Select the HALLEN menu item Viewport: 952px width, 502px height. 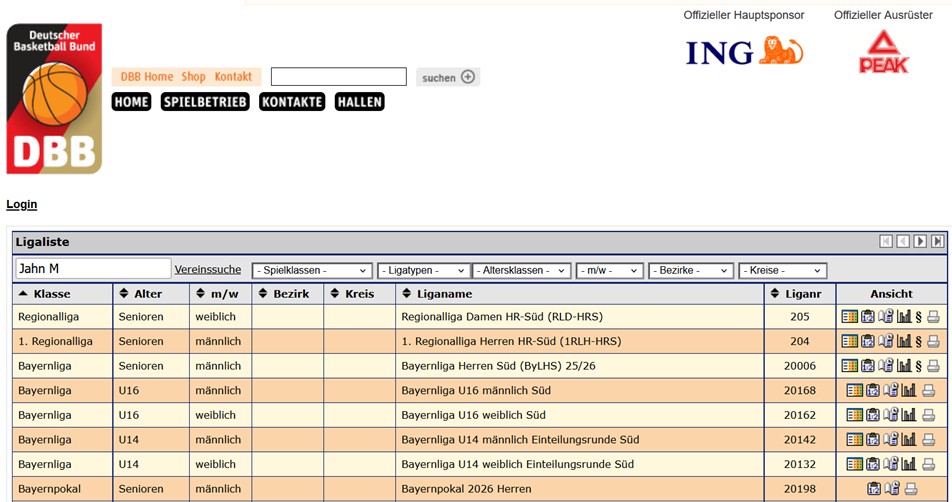pyautogui.click(x=360, y=102)
